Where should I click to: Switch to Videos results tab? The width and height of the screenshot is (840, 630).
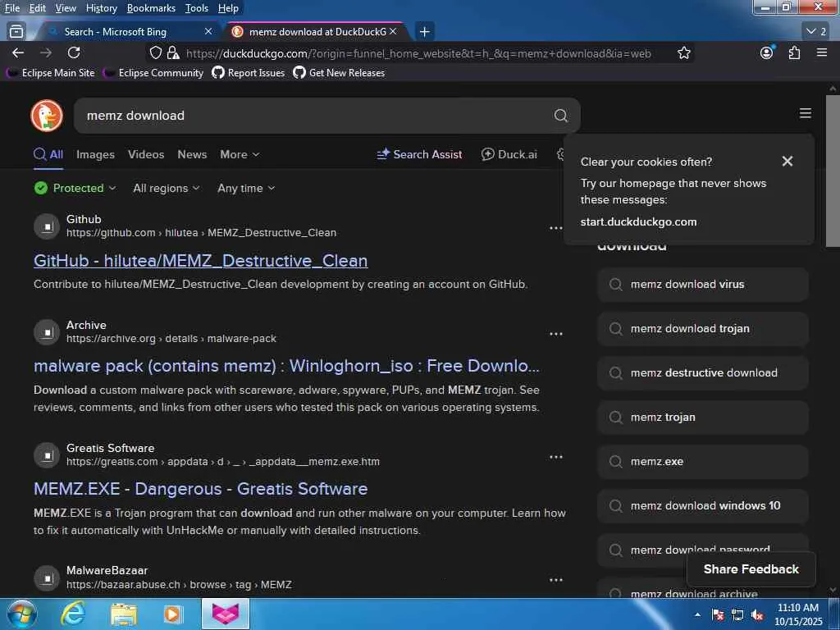(146, 154)
